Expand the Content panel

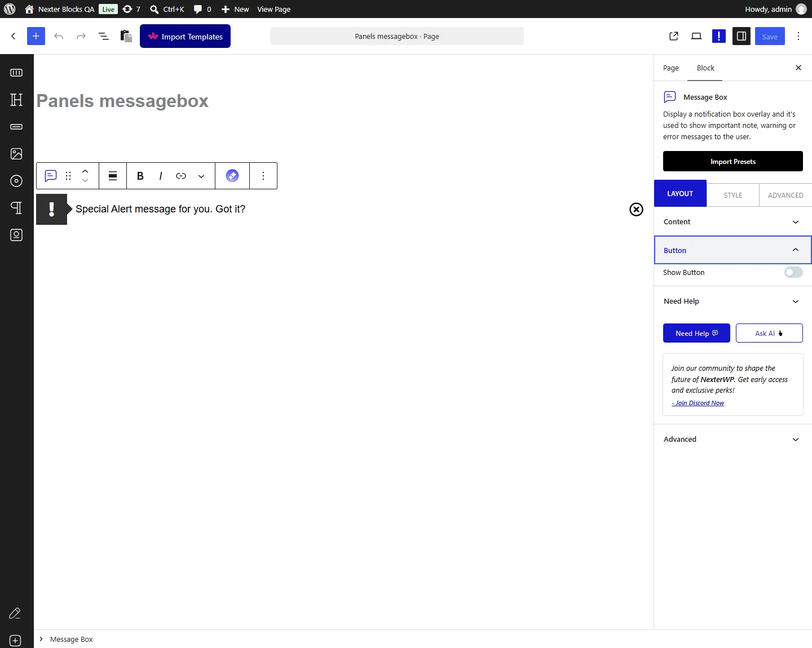coord(733,222)
